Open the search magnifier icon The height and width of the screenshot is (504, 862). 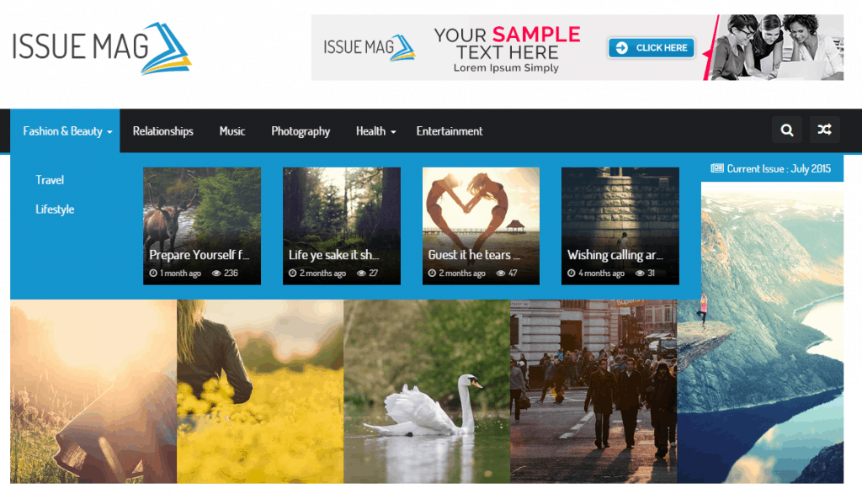click(x=787, y=130)
